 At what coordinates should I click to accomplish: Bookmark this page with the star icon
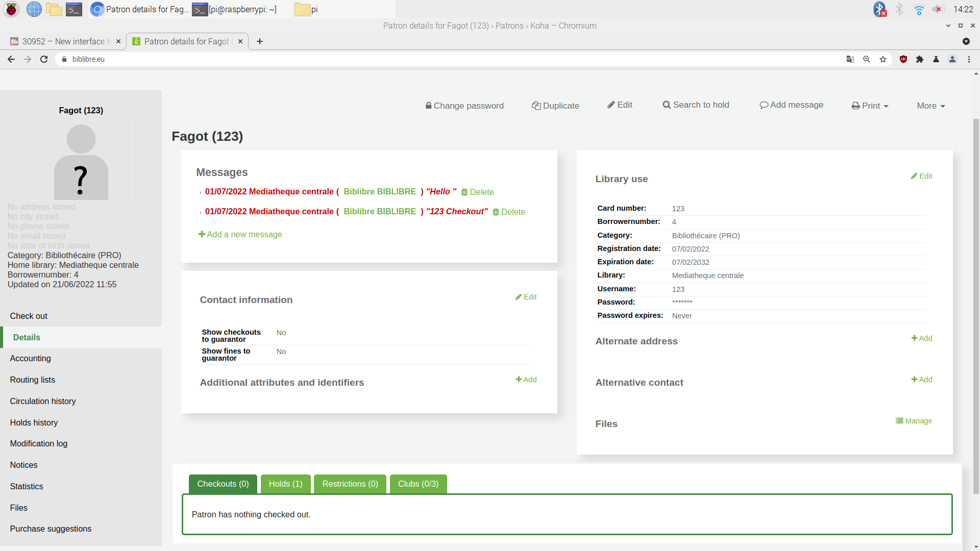pos(883,59)
